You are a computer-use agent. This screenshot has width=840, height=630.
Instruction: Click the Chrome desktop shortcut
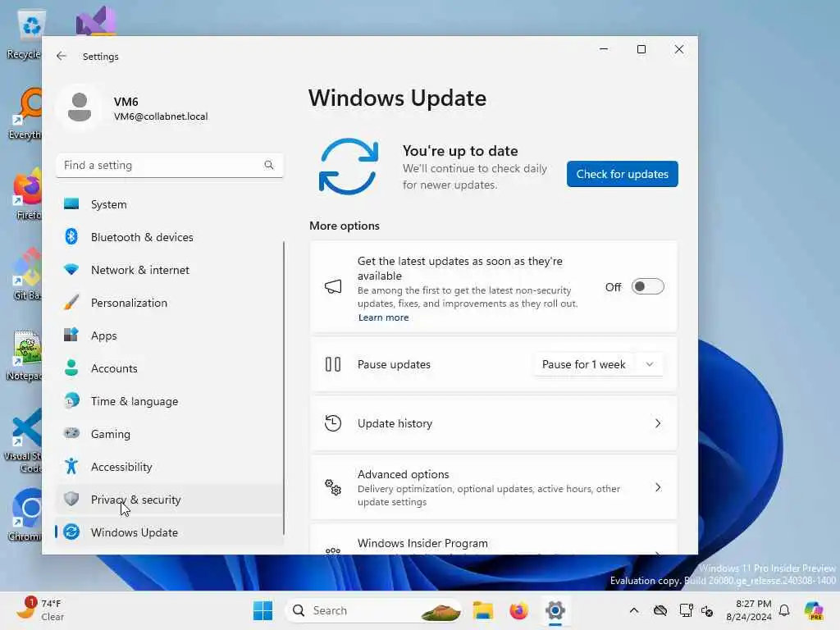pos(25,514)
